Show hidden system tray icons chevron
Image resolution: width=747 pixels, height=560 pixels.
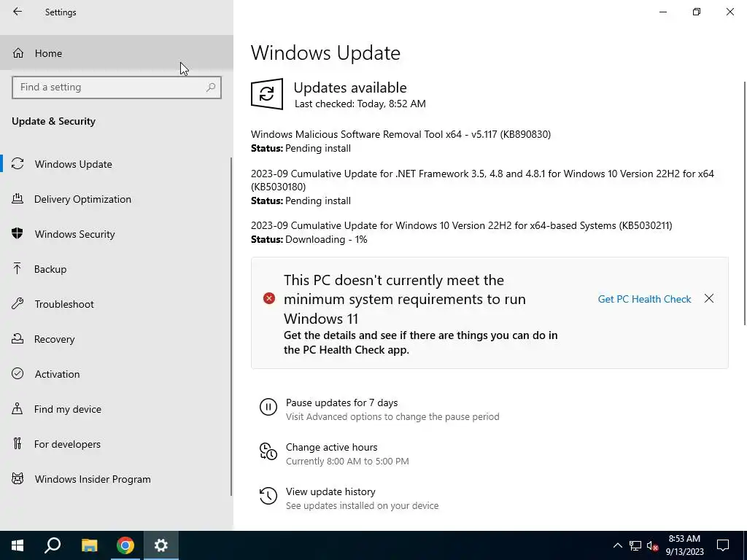coord(617,545)
